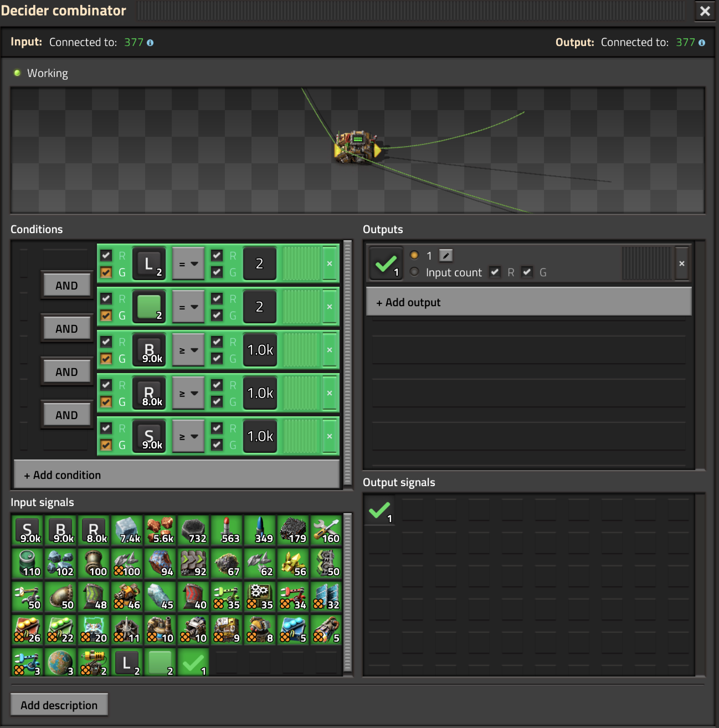Remove the checkmark output row
This screenshot has width=719, height=728.
(682, 264)
